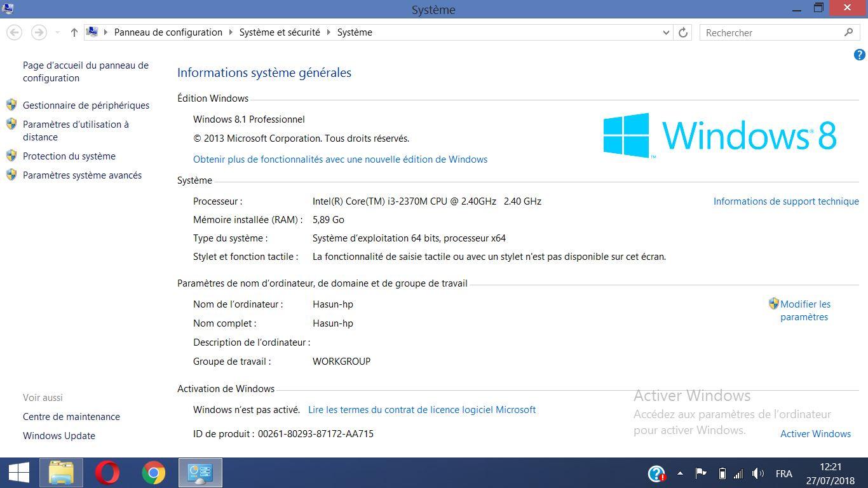
Task: Click Obtenir plus de fonctionnalités link
Action: click(x=340, y=159)
